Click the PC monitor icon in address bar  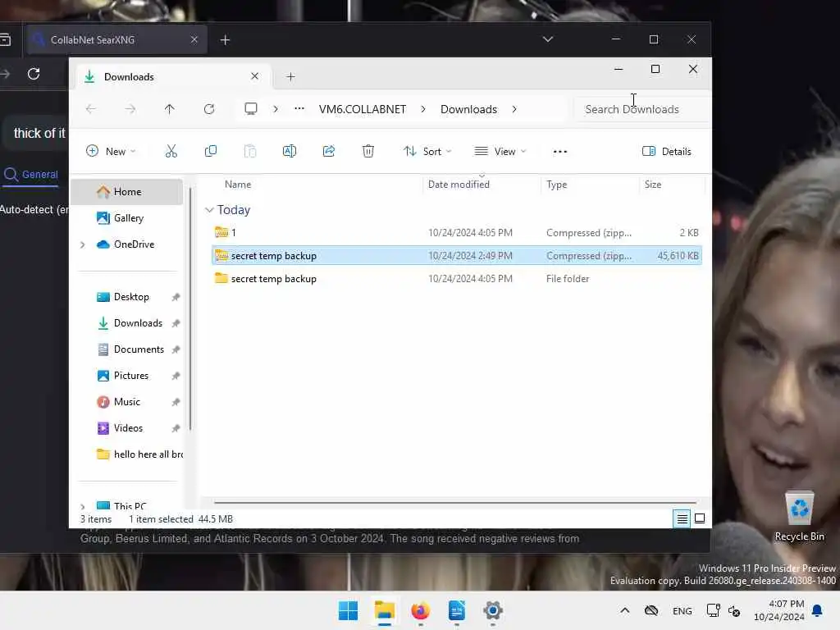coord(251,109)
